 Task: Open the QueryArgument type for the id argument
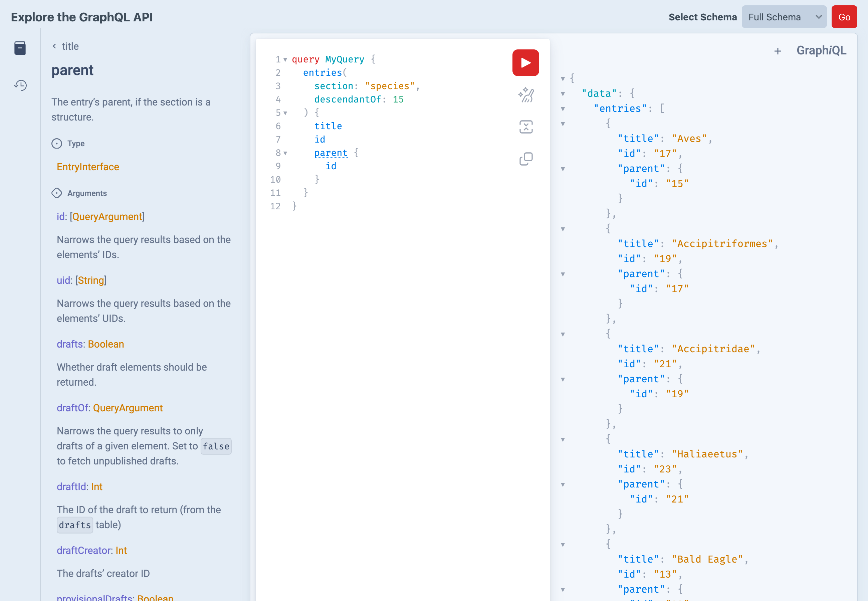click(107, 216)
